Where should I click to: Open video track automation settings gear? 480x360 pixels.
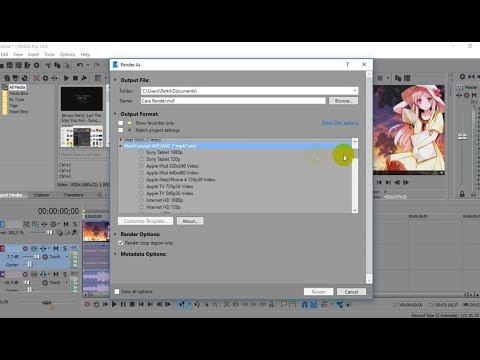pyautogui.click(x=53, y=224)
